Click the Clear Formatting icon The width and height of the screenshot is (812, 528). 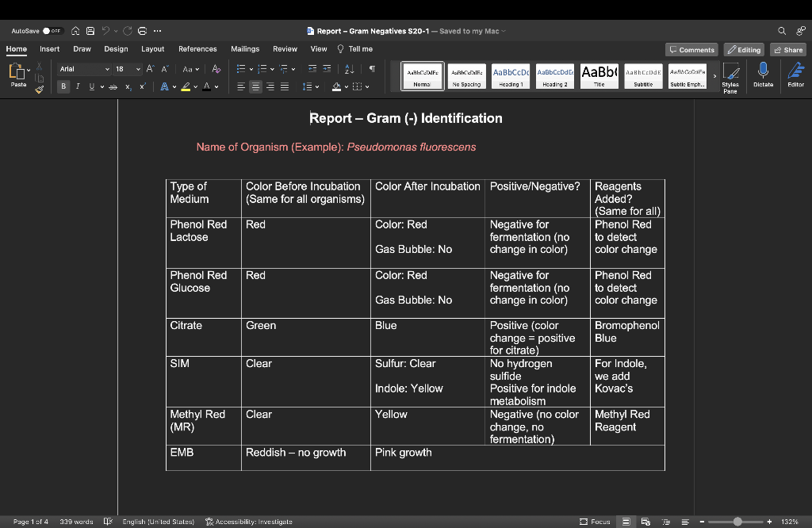[216, 69]
